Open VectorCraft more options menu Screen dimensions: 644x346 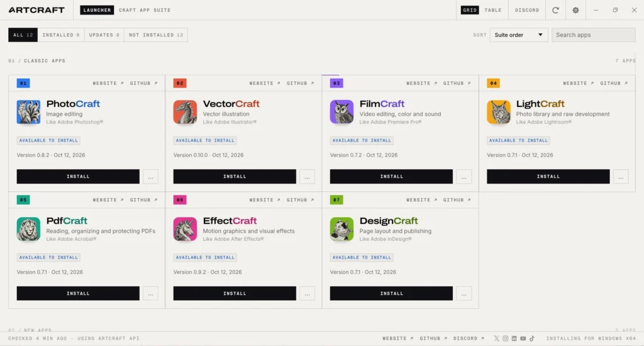307,177
